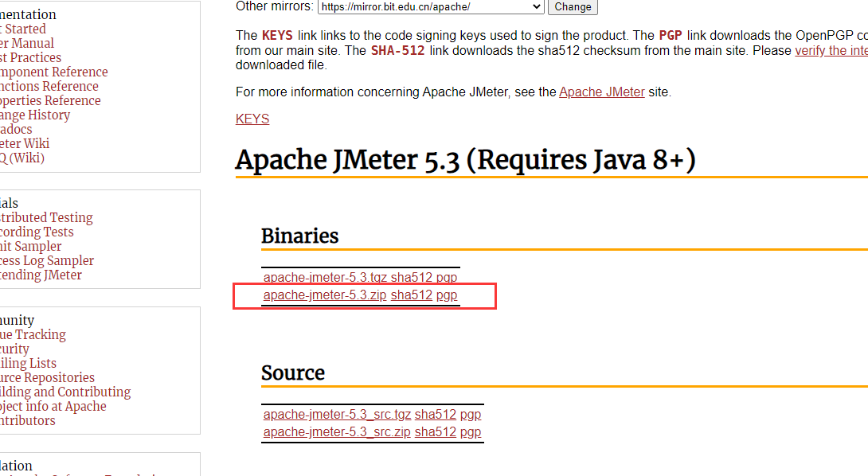Open the verify the integrity link
Screen dimensions: 868x476
tap(831, 50)
